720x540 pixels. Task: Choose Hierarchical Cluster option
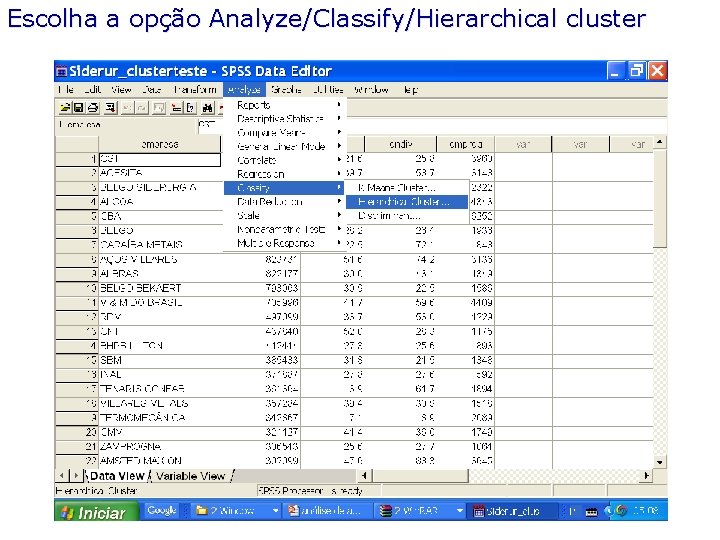(x=407, y=202)
